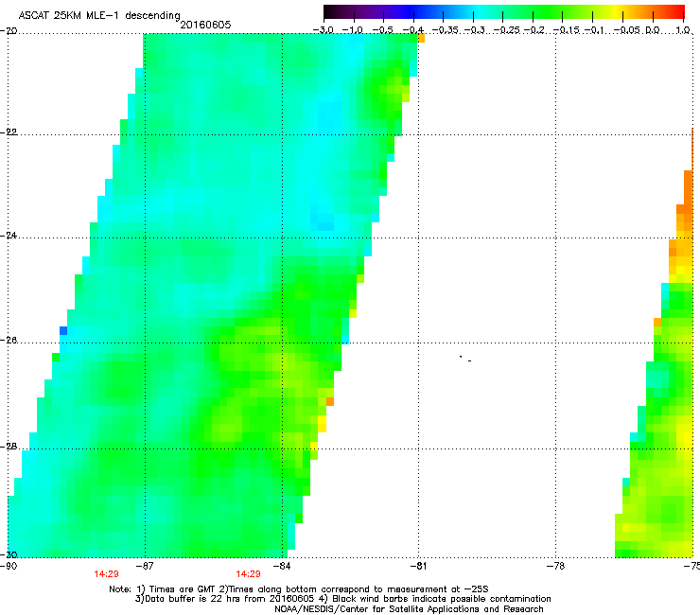
Task: Click the -0.3 color scale label
Action: (x=474, y=30)
